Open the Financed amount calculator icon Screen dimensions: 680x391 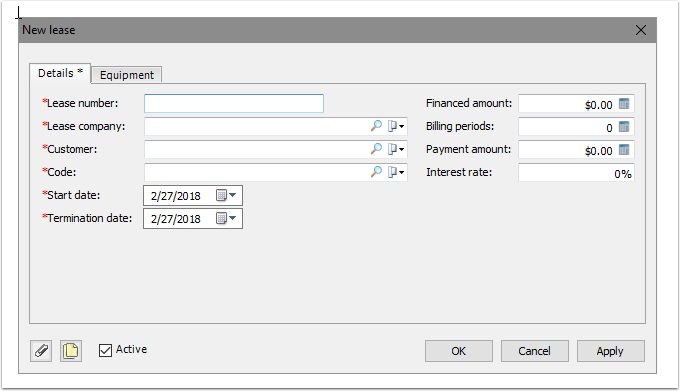(x=624, y=104)
